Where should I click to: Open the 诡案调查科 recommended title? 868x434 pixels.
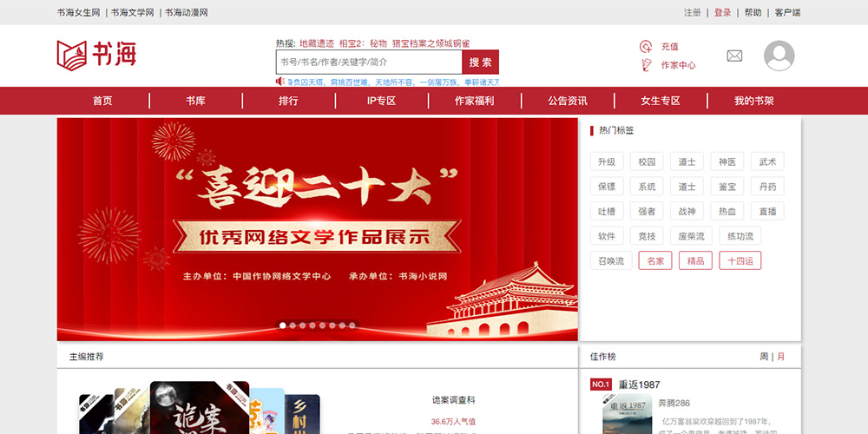(x=453, y=400)
